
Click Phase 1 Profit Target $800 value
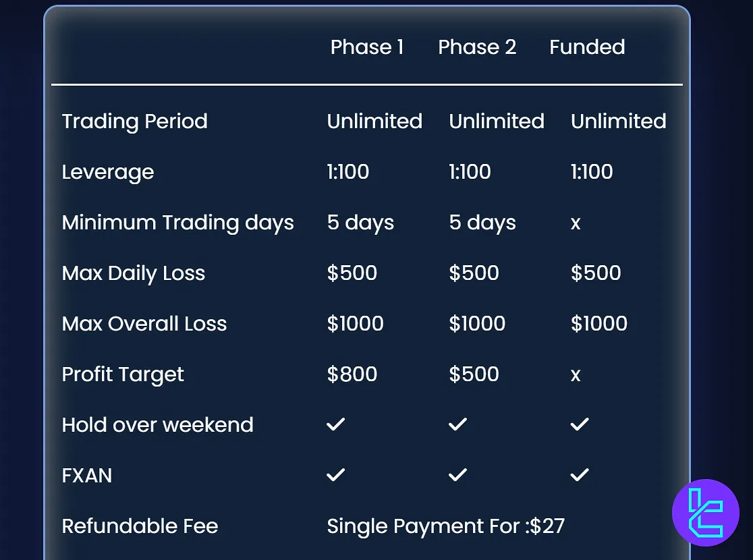pyautogui.click(x=352, y=374)
